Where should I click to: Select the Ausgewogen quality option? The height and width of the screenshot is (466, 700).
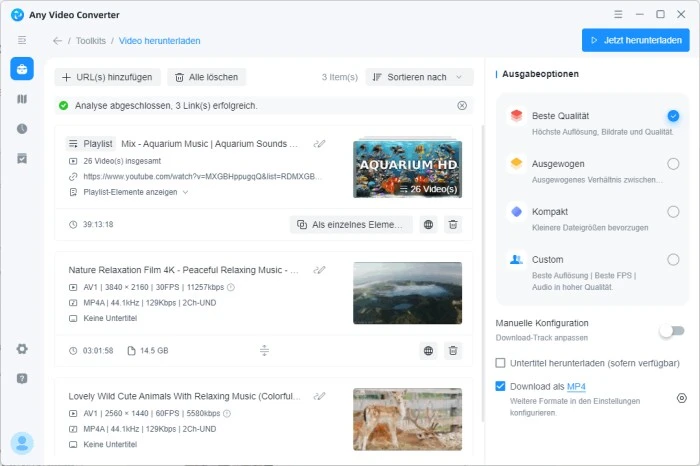pyautogui.click(x=673, y=164)
